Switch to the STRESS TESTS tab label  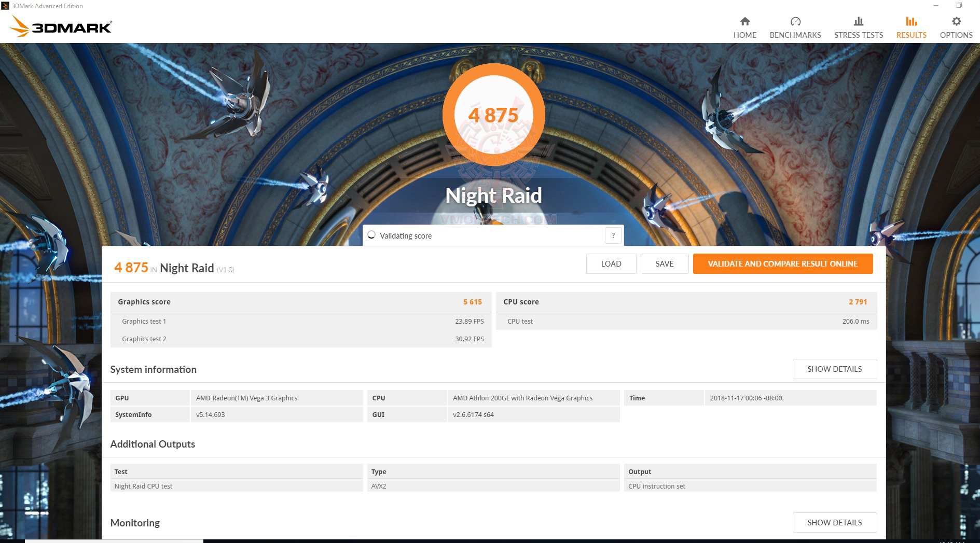859,35
